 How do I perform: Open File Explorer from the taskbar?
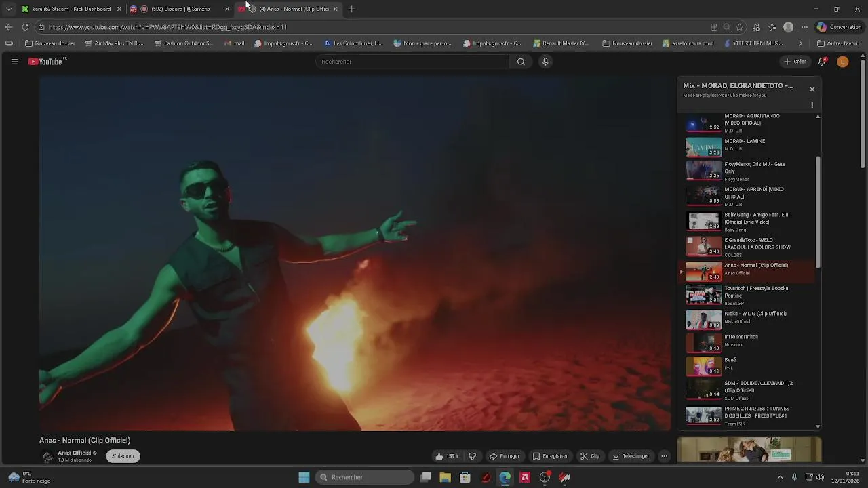click(x=445, y=477)
